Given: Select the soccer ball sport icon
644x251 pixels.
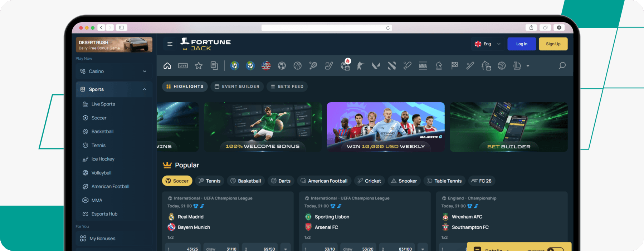Looking at the screenshot, I should [282, 66].
